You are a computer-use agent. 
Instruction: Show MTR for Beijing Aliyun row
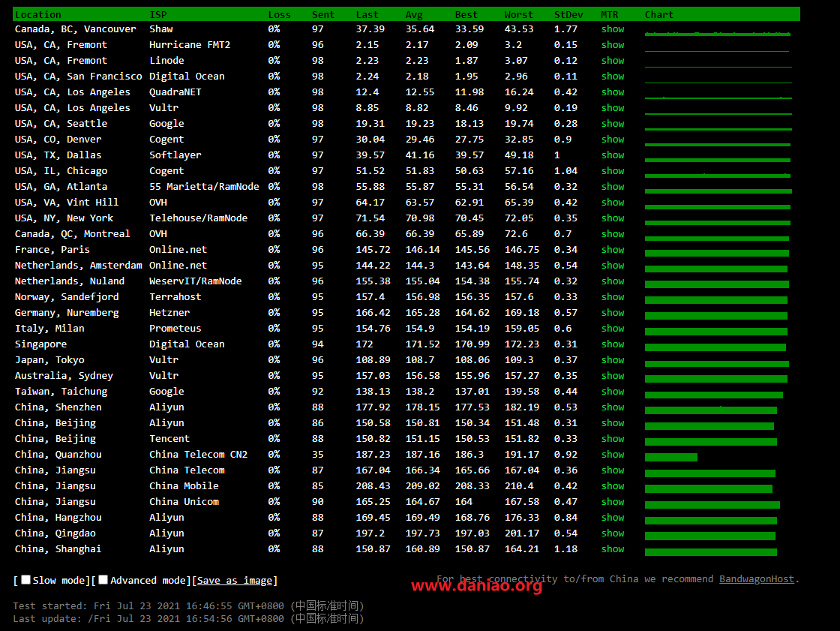(x=612, y=423)
